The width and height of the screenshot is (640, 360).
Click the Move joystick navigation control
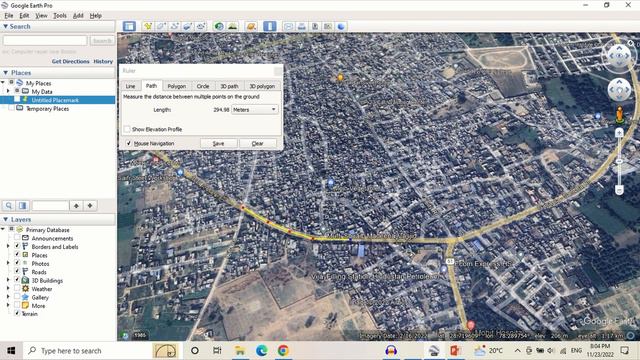click(619, 89)
